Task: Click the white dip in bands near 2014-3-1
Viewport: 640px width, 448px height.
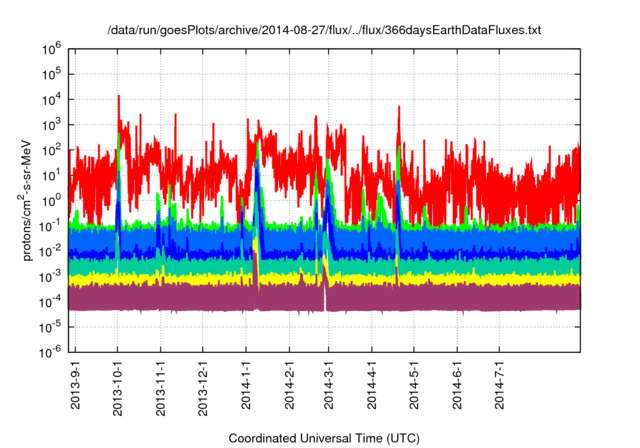Action: [325, 303]
